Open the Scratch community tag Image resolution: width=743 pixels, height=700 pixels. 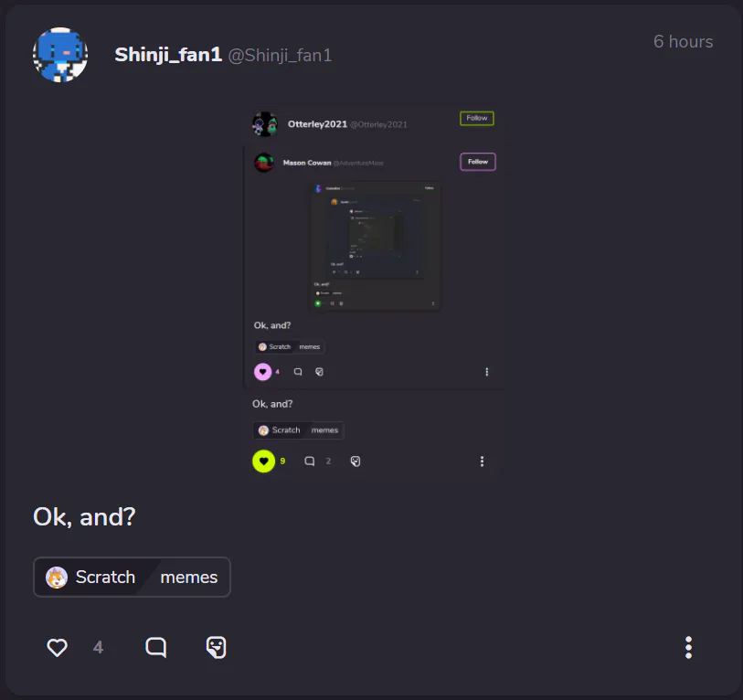click(x=91, y=578)
